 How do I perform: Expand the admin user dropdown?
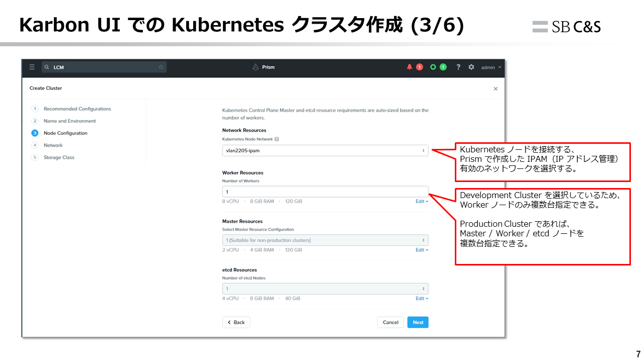tap(492, 67)
